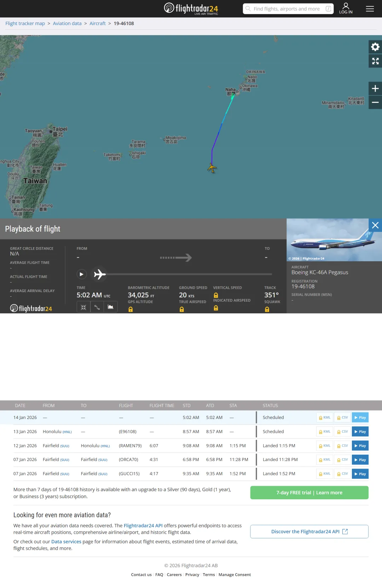Click the true airspeed lock icon

pos(181,309)
